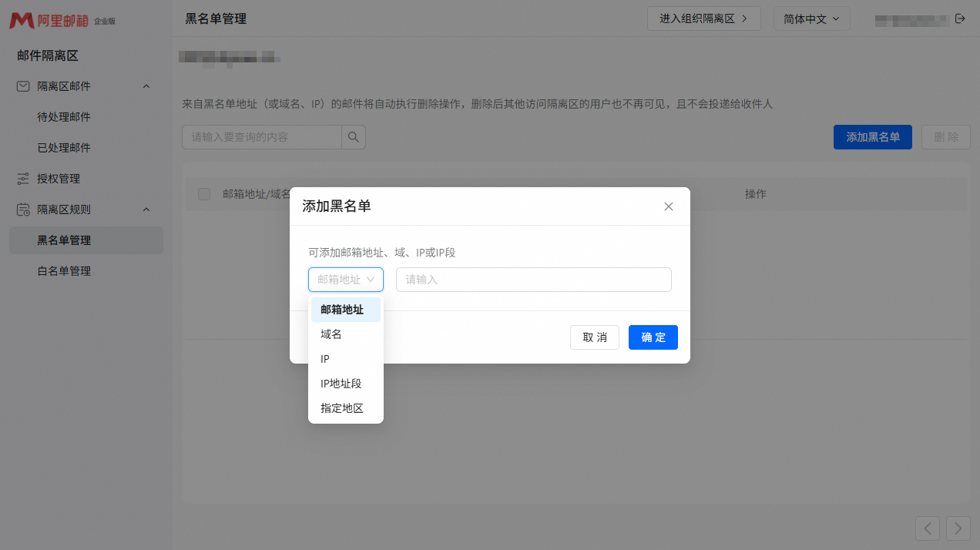Click the magnifier search icon button
Image resolution: width=980 pixels, height=550 pixels.
coord(354,137)
